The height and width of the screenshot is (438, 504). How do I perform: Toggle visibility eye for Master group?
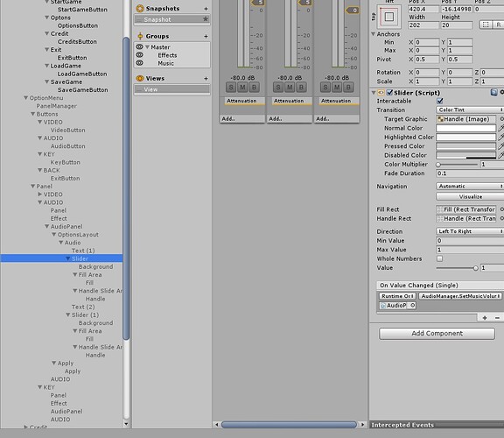[x=139, y=47]
